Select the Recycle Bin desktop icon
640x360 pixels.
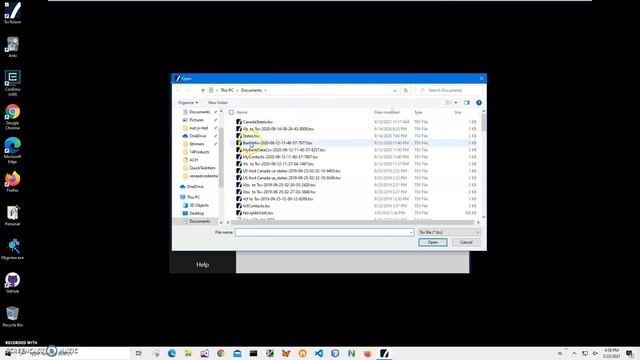[x=13, y=317]
